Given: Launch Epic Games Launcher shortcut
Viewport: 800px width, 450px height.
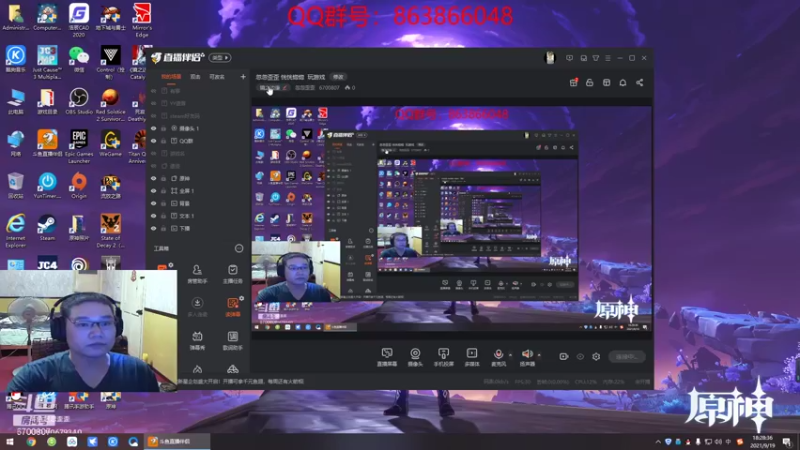Looking at the screenshot, I should click(79, 146).
